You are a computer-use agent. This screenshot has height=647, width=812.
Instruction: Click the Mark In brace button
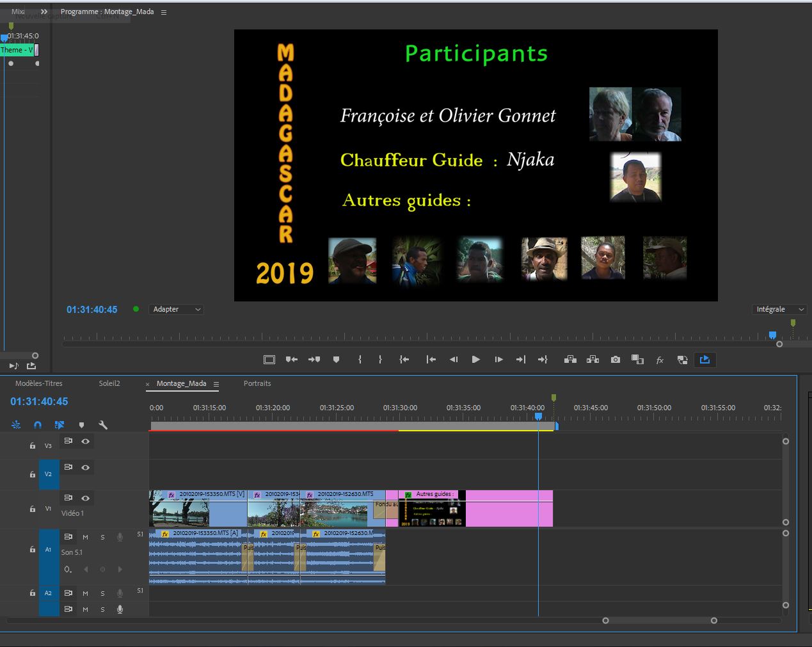pyautogui.click(x=360, y=360)
